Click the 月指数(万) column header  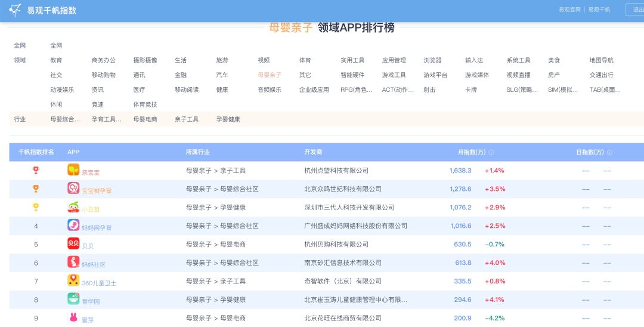click(x=472, y=152)
